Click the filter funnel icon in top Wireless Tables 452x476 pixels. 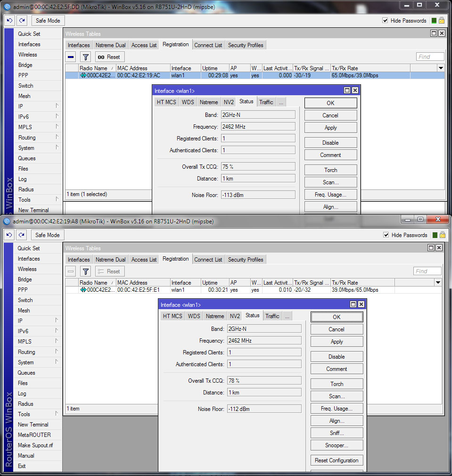86,57
